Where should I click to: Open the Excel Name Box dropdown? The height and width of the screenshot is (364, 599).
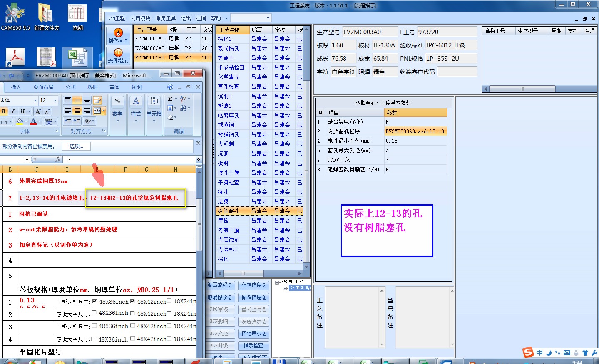pos(27,159)
